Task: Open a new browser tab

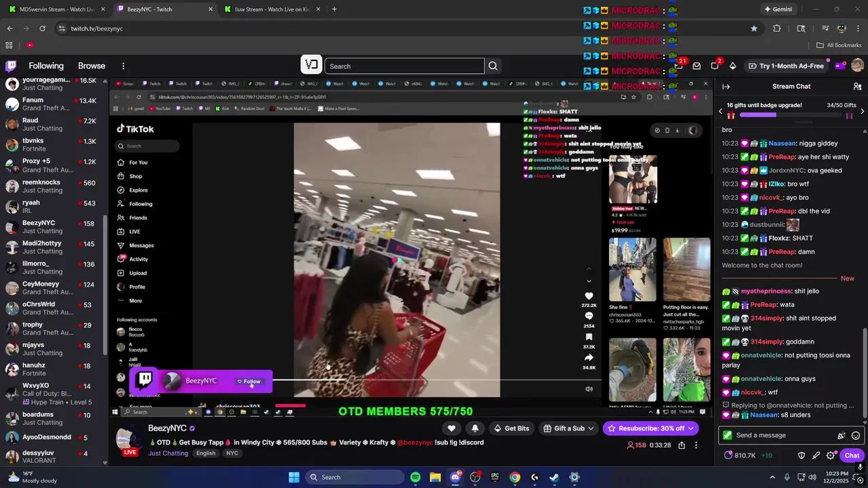Action: pyautogui.click(x=334, y=9)
